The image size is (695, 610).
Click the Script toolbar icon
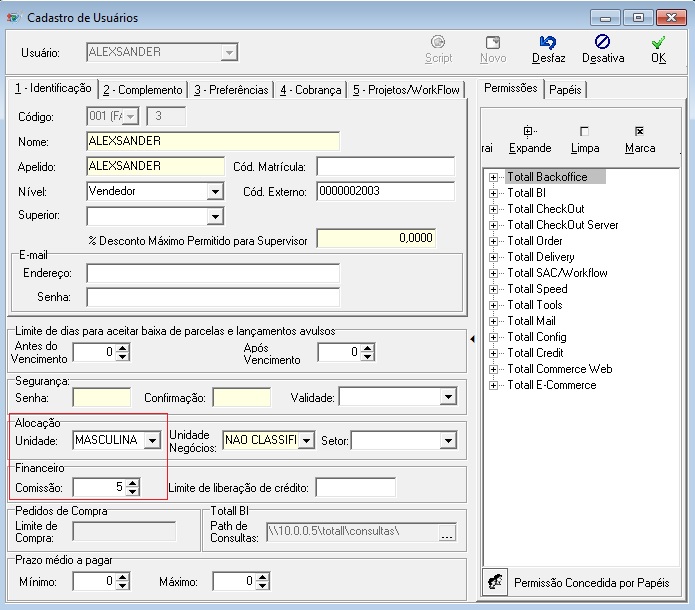click(x=438, y=42)
